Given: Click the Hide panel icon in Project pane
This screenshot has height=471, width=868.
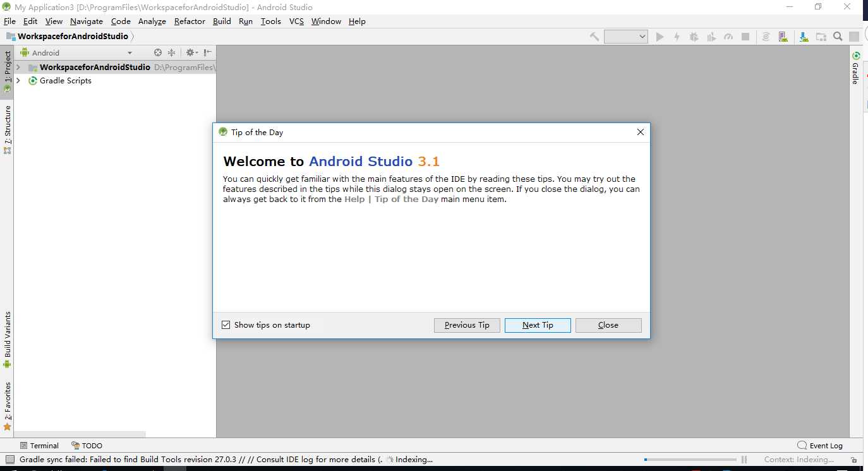Looking at the screenshot, I should pos(207,52).
